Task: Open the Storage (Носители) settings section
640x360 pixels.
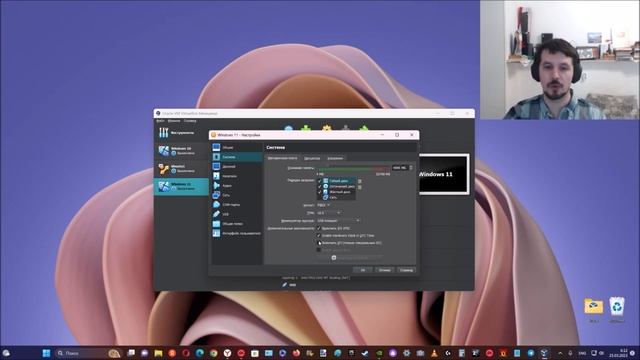Action: pyautogui.click(x=237, y=176)
